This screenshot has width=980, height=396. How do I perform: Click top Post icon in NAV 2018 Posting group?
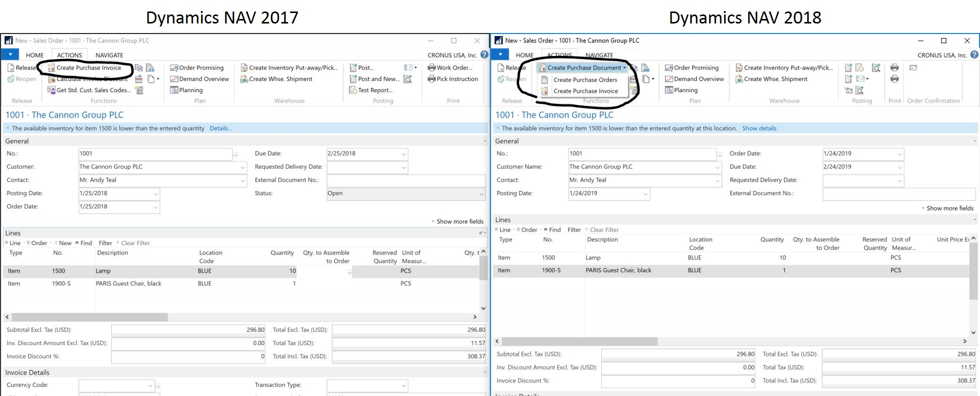coord(848,67)
